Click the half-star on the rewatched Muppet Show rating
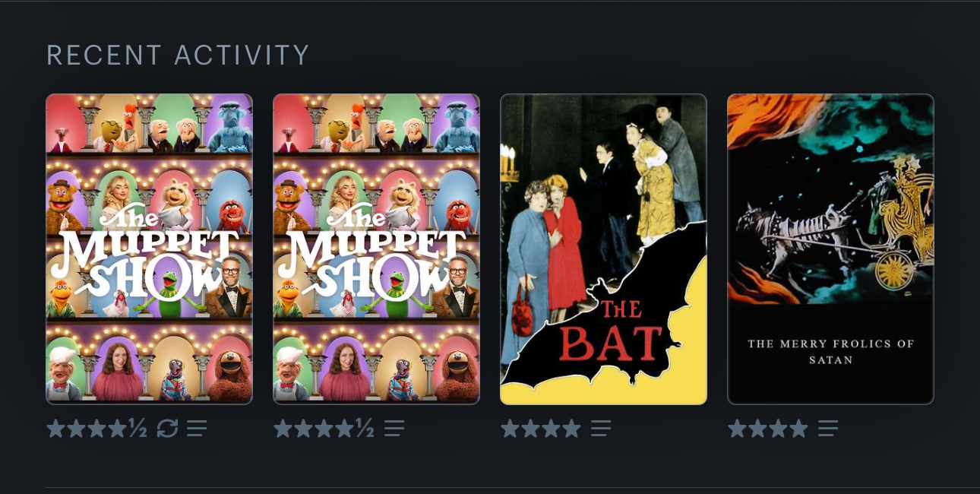 point(138,429)
